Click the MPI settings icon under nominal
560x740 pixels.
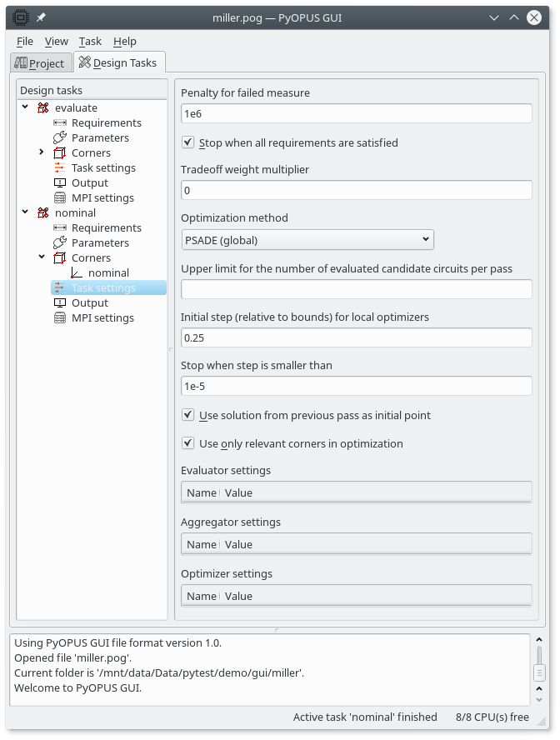(59, 317)
